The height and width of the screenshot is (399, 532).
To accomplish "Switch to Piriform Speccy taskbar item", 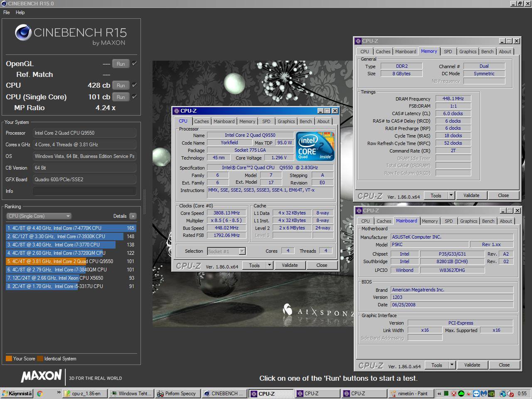I will [x=178, y=394].
